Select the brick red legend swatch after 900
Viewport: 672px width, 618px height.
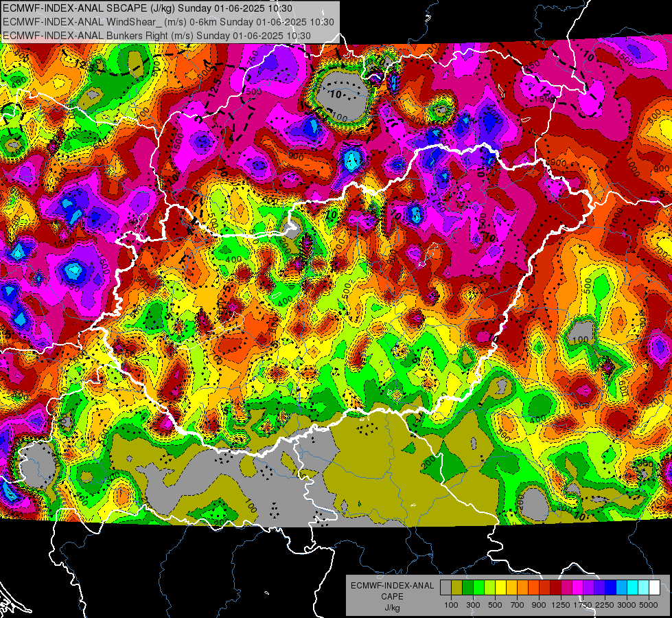coord(545,588)
